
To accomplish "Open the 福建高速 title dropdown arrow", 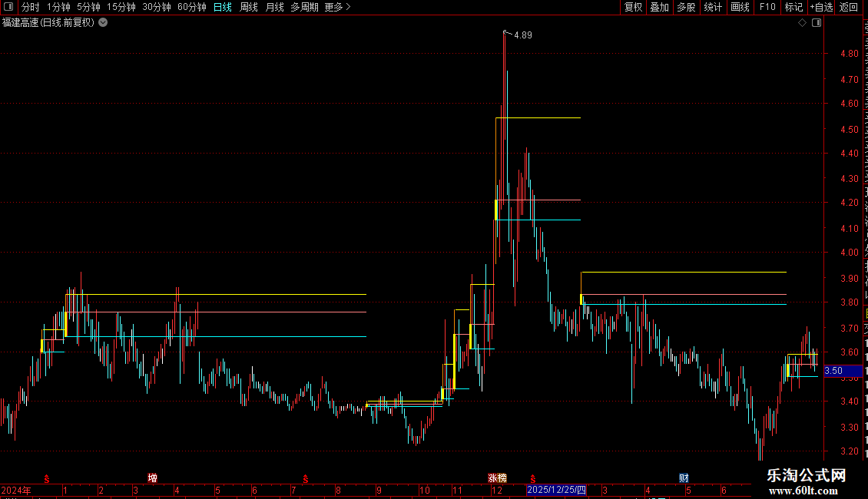I will tap(103, 23).
